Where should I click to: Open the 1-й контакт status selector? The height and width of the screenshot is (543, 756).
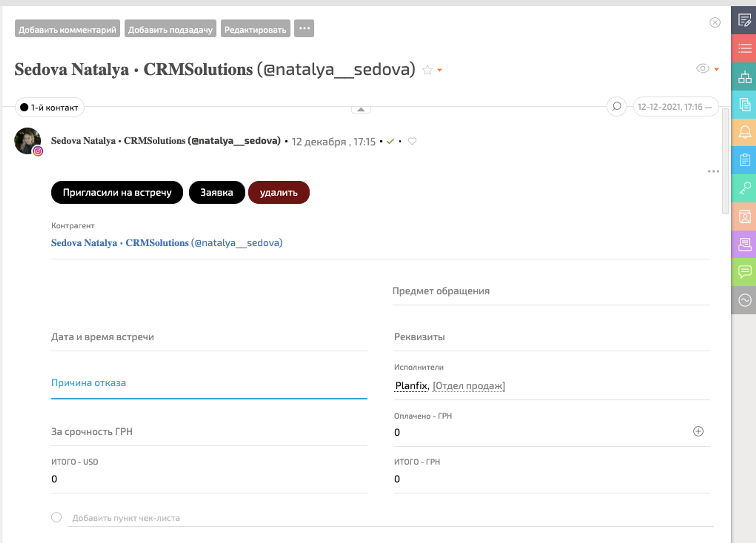click(x=50, y=107)
